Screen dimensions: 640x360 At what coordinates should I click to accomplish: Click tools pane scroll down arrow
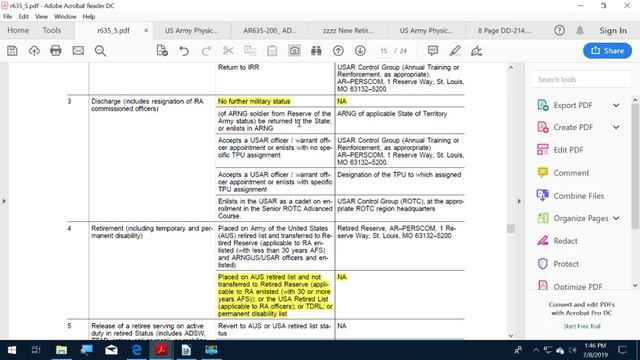coord(635,286)
